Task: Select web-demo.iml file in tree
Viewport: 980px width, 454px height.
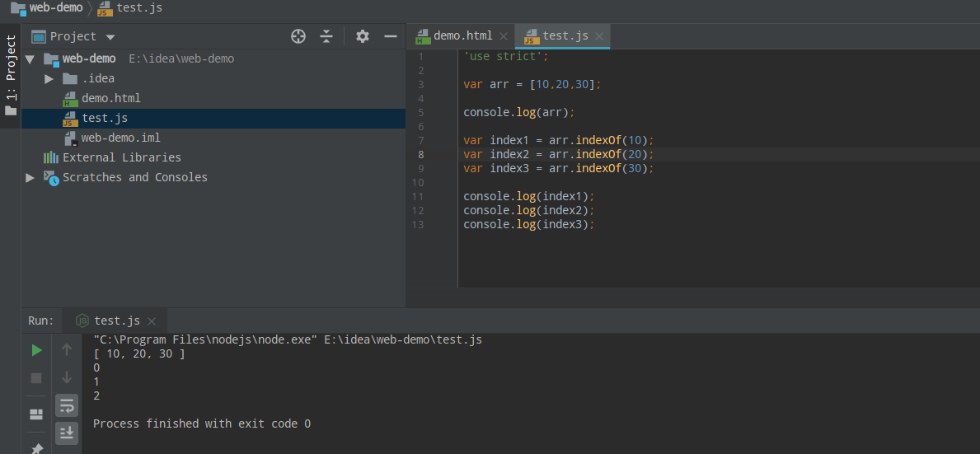Action: tap(120, 138)
